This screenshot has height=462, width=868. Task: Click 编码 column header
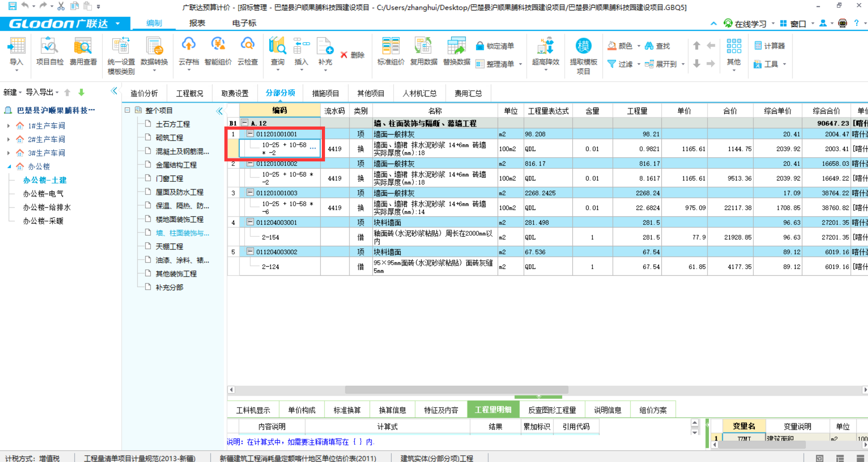coord(280,110)
